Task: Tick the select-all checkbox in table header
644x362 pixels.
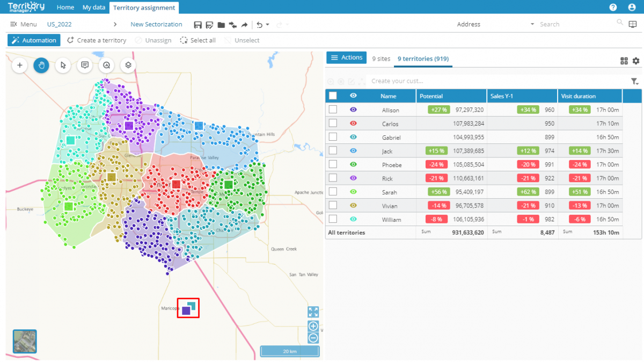Action: 333,96
